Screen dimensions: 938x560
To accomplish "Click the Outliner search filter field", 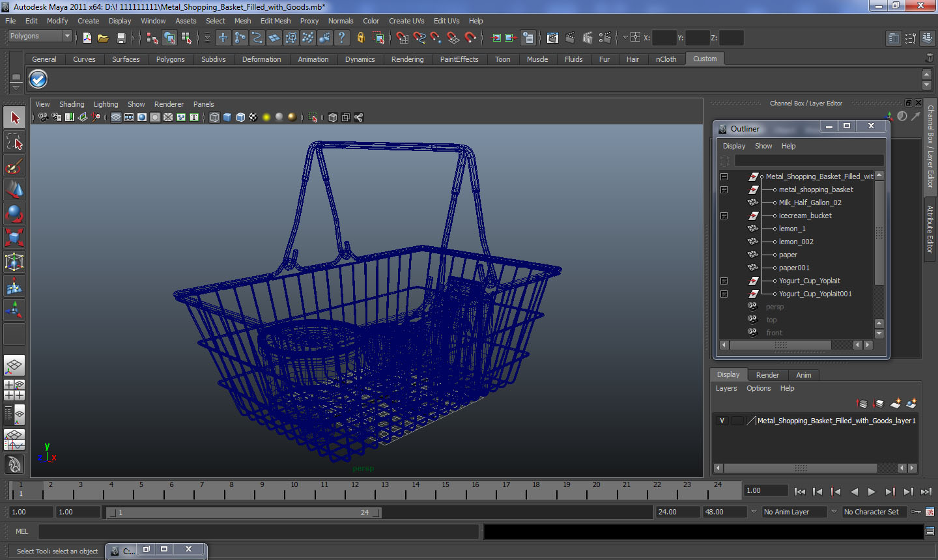I will 809,160.
